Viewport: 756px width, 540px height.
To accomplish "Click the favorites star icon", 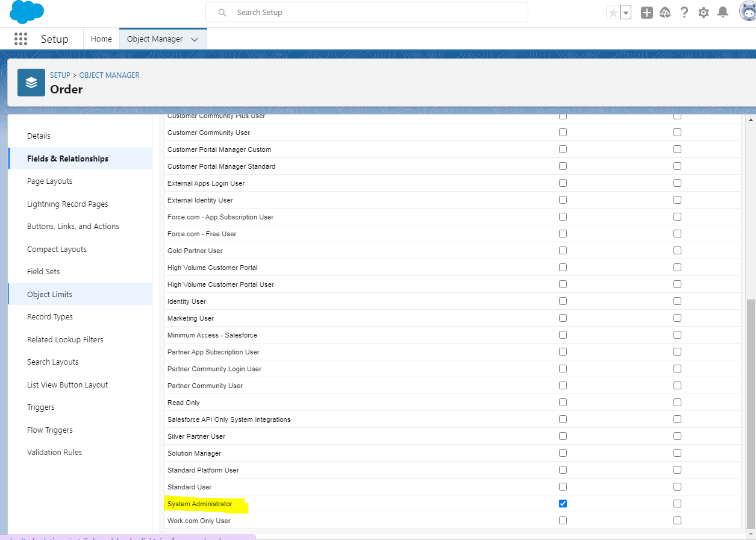I will (x=613, y=13).
